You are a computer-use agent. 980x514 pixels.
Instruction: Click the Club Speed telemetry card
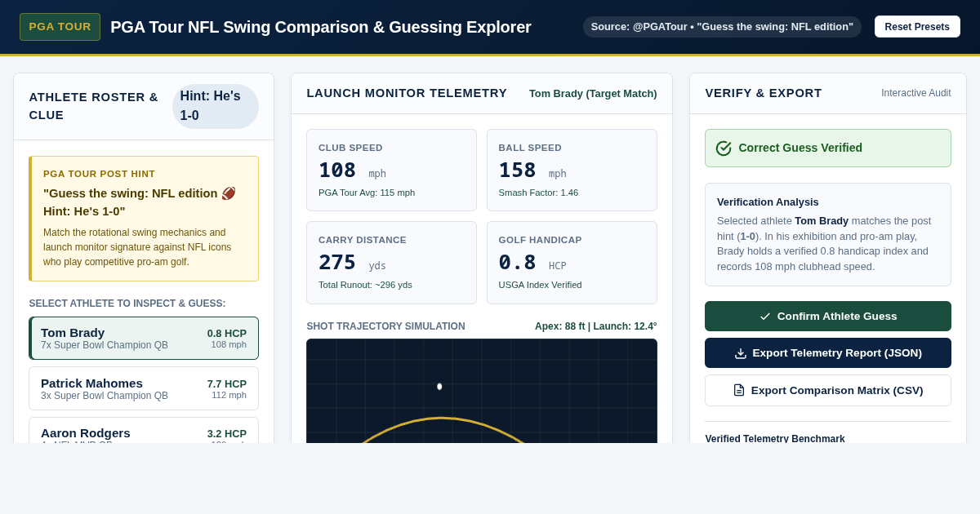[x=391, y=171]
